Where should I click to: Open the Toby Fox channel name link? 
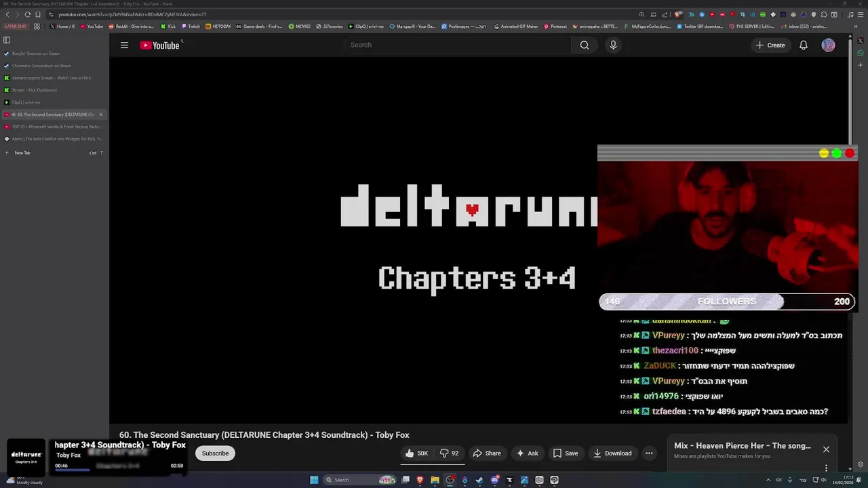(x=68, y=455)
